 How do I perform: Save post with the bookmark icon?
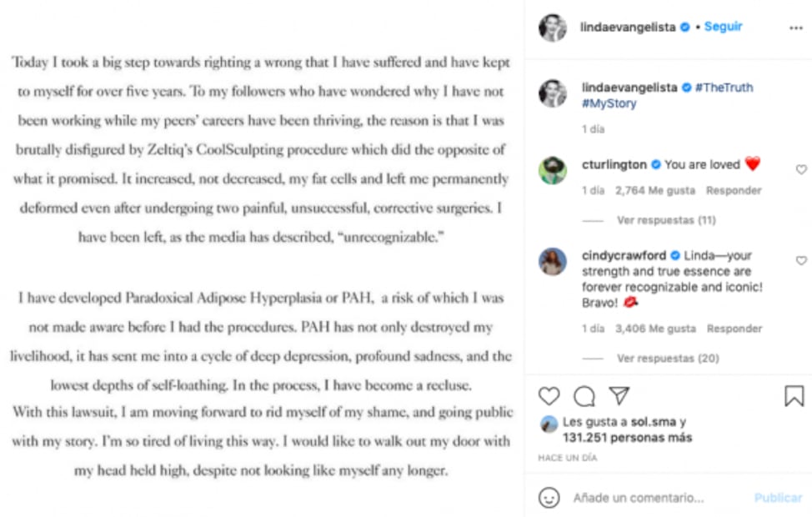click(794, 395)
